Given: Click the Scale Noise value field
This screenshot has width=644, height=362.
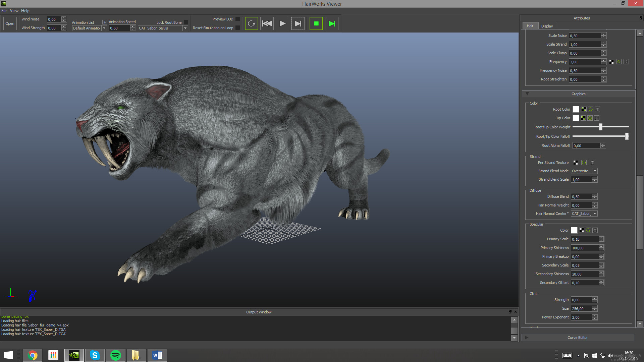Looking at the screenshot, I should pos(585,36).
